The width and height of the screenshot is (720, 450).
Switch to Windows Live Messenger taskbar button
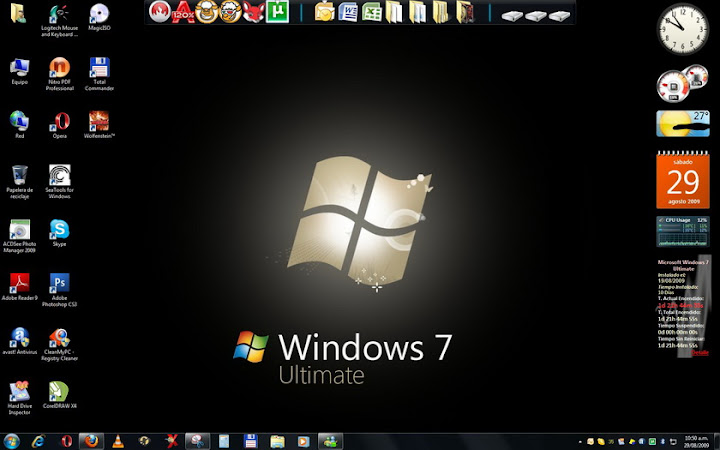(330, 441)
